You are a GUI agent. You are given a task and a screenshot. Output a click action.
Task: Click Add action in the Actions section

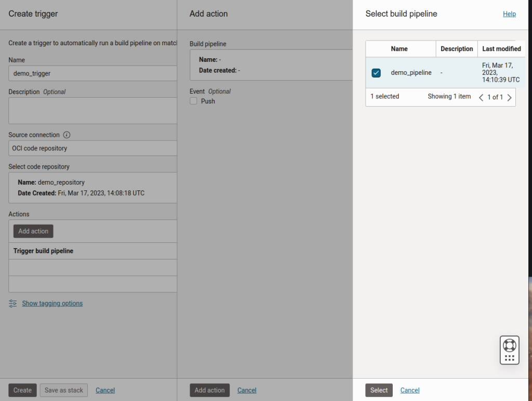click(33, 231)
